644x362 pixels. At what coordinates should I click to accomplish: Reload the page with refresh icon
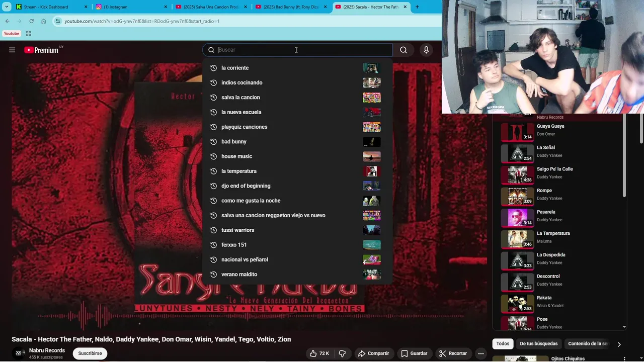[x=31, y=21]
